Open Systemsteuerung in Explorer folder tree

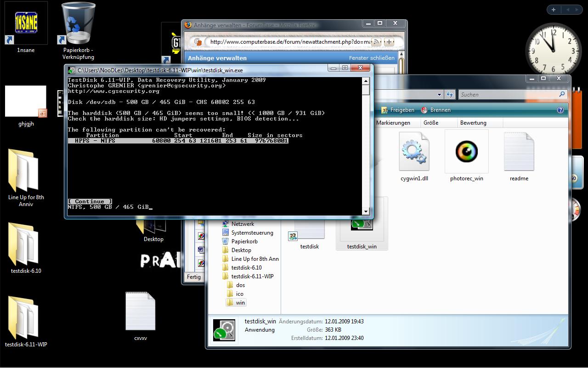(x=252, y=233)
